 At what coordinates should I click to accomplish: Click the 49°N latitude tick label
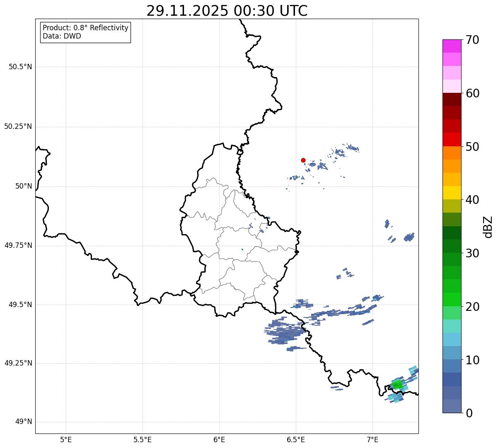[x=23, y=422]
